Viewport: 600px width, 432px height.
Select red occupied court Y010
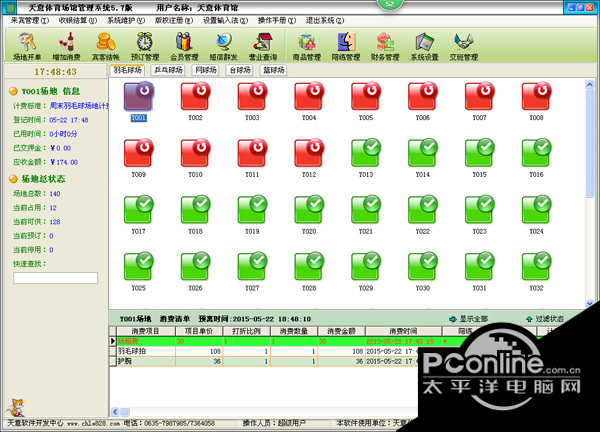[195, 158]
